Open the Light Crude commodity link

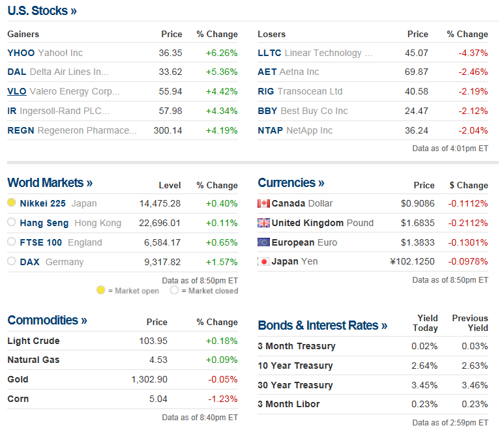tap(33, 341)
